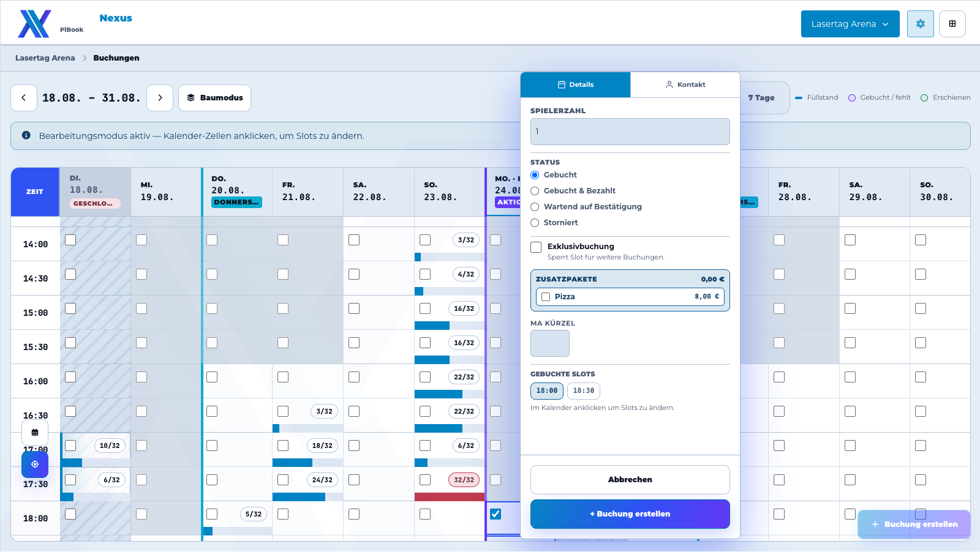Click Lasertag Arena breadcrumb link

point(45,58)
